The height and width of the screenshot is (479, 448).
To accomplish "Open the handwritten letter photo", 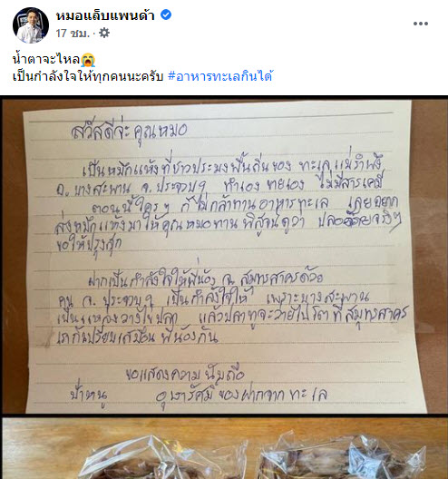I will [224, 256].
